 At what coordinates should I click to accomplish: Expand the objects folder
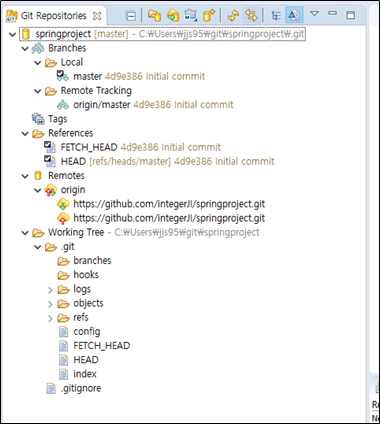click(50, 304)
